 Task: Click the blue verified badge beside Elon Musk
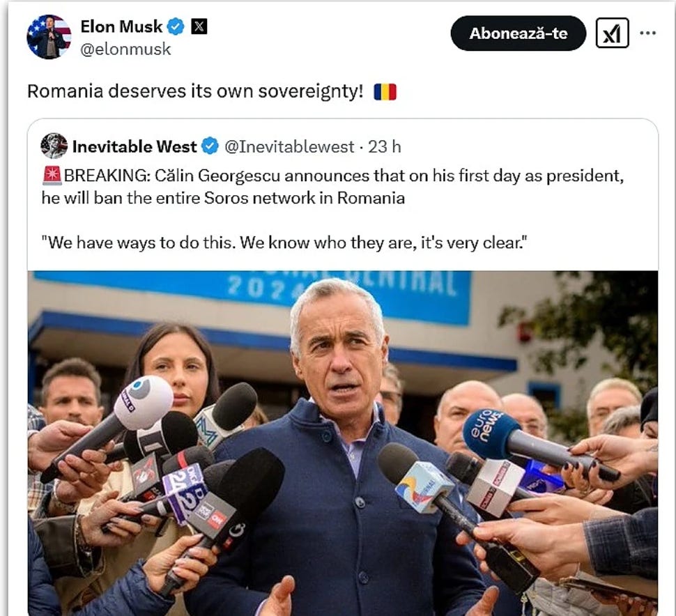pyautogui.click(x=176, y=26)
